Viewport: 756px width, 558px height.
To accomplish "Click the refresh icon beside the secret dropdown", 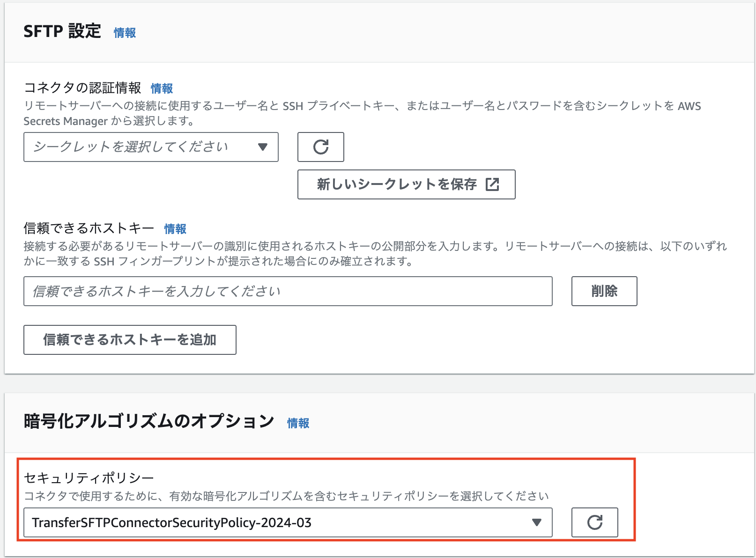I will pos(320,147).
